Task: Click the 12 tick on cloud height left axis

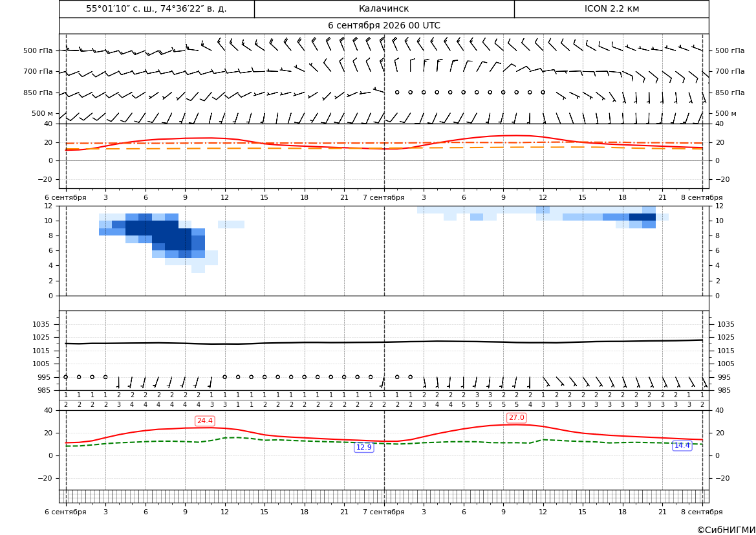Action: (x=49, y=206)
